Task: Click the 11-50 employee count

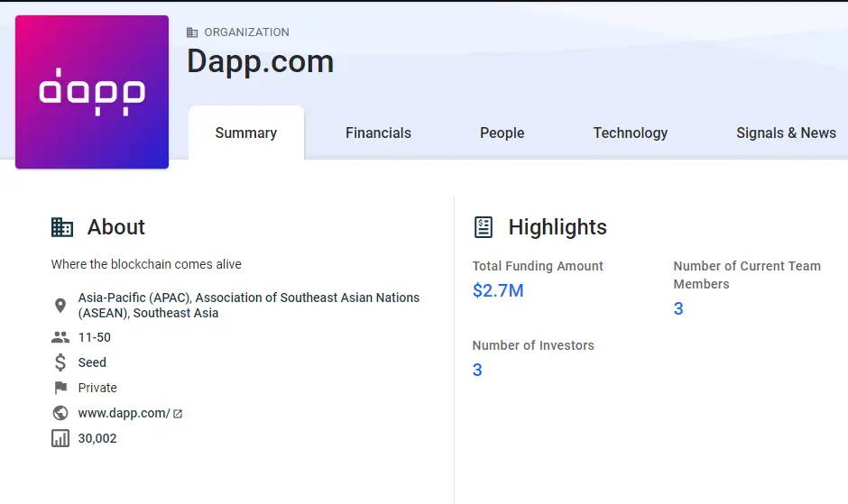Action: tap(95, 337)
